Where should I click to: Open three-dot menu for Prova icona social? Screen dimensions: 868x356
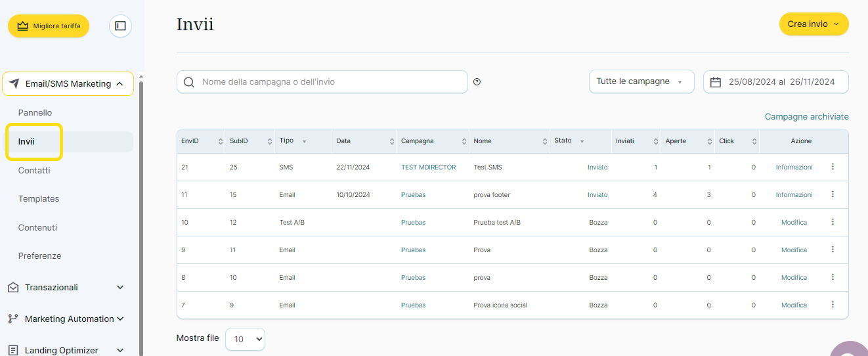coord(833,305)
